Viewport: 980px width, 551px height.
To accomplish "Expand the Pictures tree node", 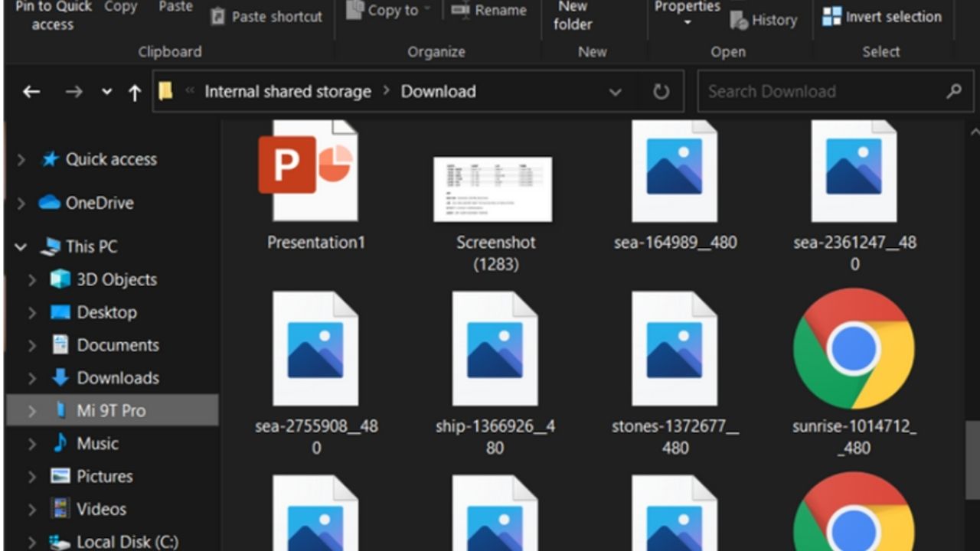I will [x=32, y=478].
